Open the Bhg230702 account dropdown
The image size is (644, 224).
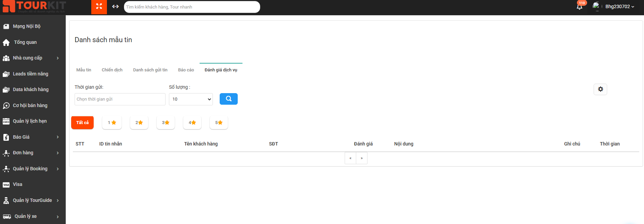pyautogui.click(x=619, y=6)
